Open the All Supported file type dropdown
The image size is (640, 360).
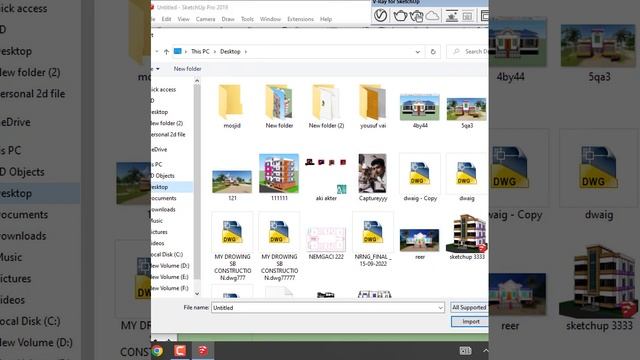point(469,307)
